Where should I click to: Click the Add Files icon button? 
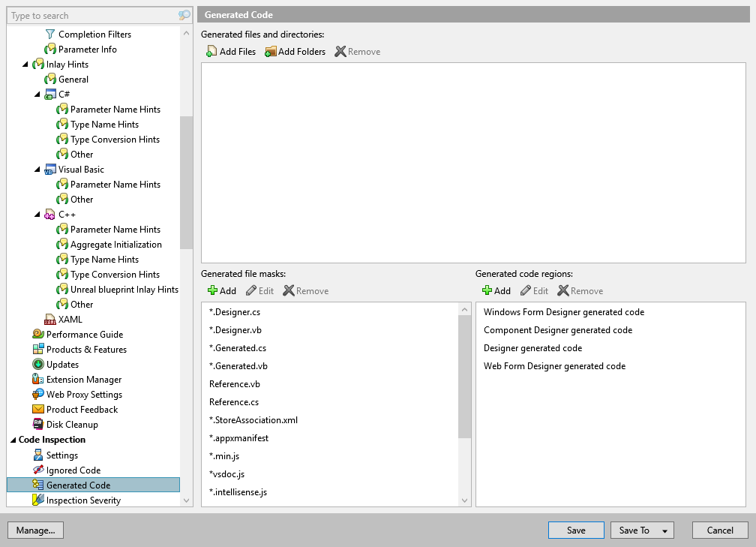pyautogui.click(x=231, y=52)
